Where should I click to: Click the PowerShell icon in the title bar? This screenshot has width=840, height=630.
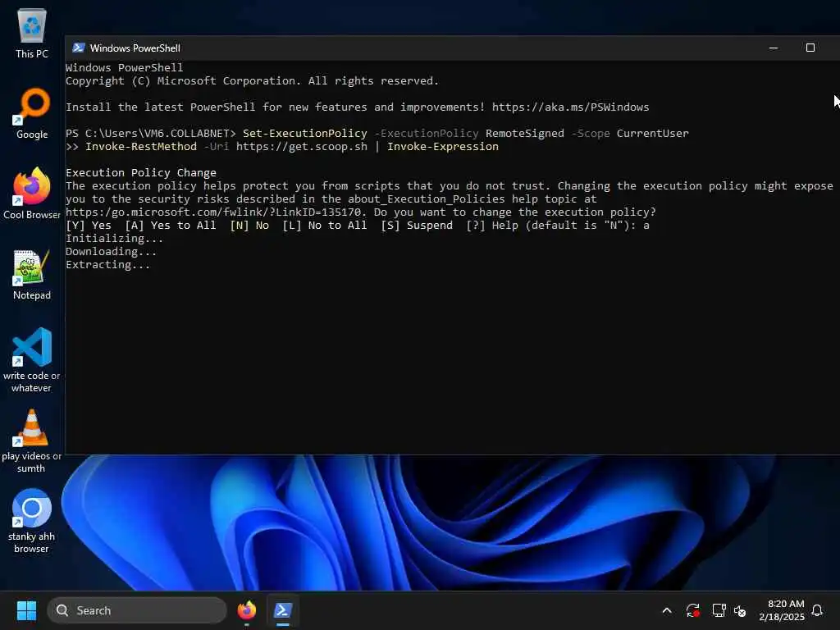coord(78,48)
